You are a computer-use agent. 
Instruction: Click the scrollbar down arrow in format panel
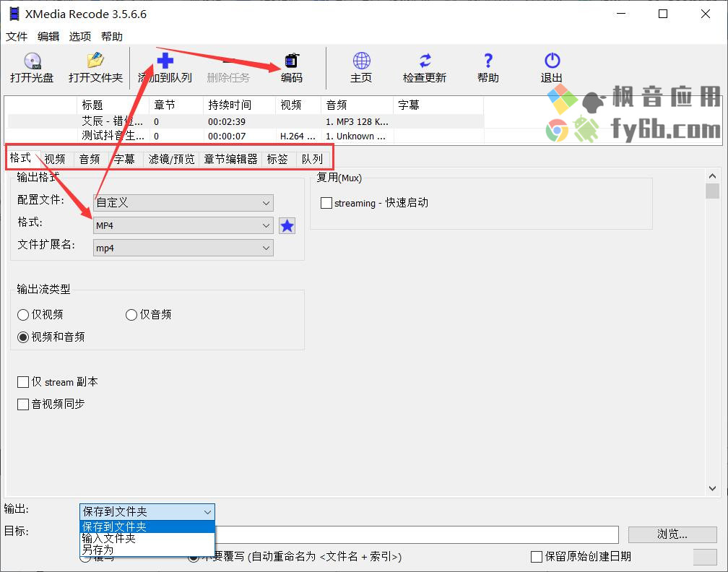[x=712, y=488]
